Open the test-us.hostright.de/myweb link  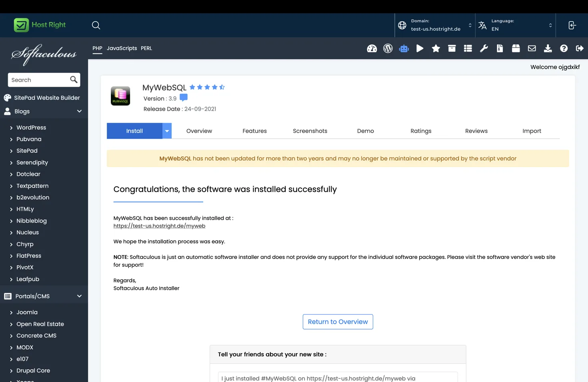tap(159, 226)
